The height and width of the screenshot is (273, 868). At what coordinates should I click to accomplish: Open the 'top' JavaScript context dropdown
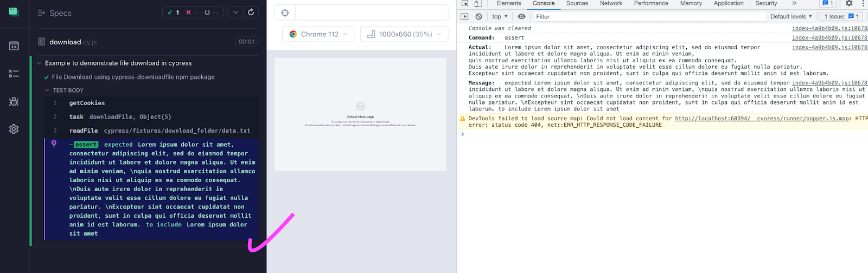500,17
